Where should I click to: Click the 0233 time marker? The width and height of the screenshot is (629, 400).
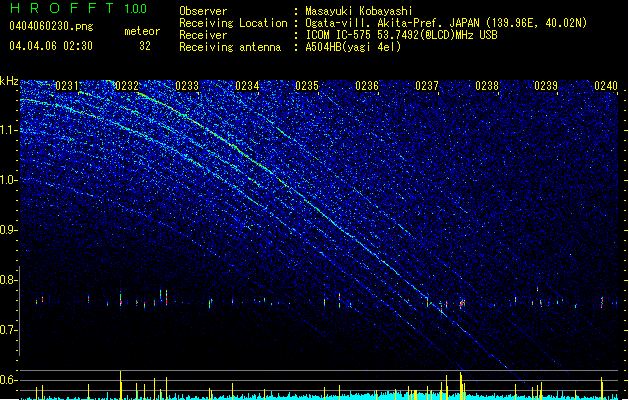(x=187, y=86)
